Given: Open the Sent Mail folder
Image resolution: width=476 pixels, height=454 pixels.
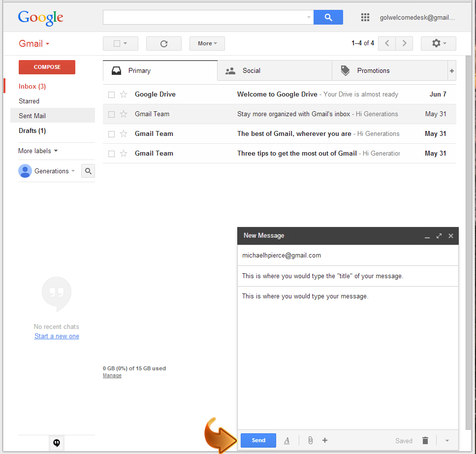Looking at the screenshot, I should click(53, 116).
